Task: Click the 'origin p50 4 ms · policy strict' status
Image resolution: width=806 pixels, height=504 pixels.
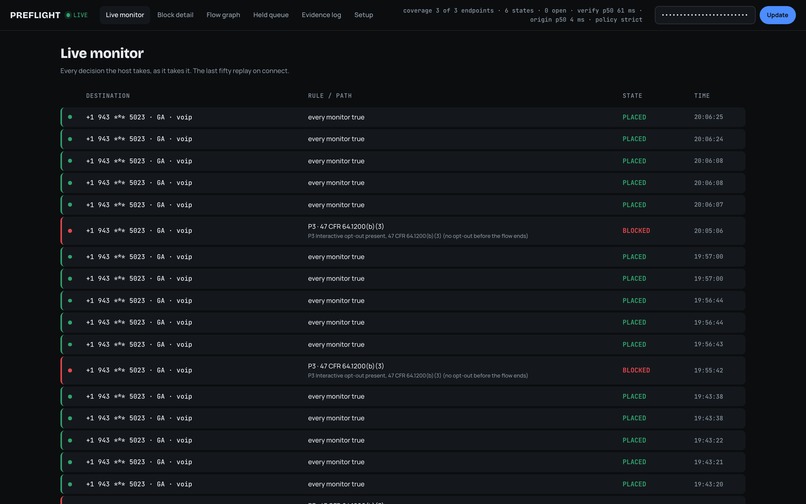Action: 586,20
